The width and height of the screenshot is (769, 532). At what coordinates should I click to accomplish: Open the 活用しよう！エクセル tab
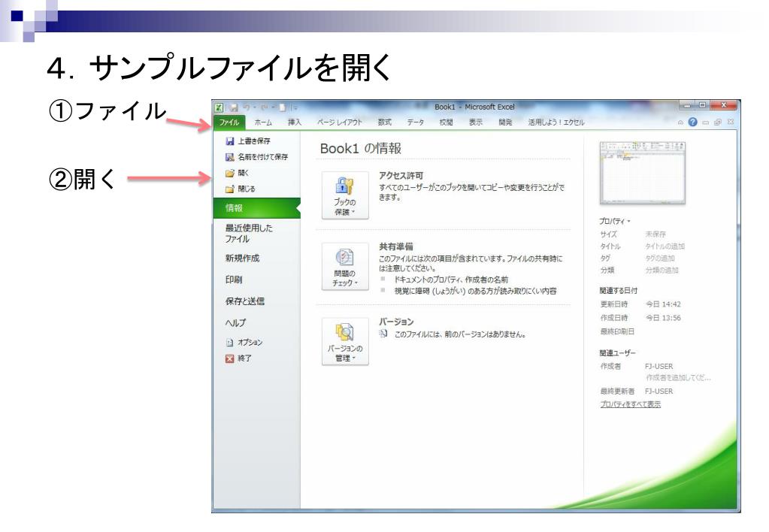(x=556, y=122)
